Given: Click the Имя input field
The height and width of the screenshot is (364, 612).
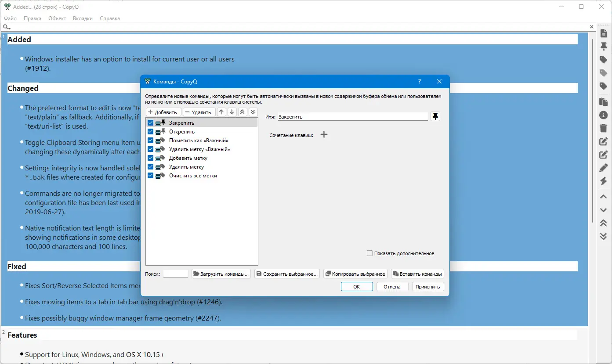Looking at the screenshot, I should click(x=353, y=117).
